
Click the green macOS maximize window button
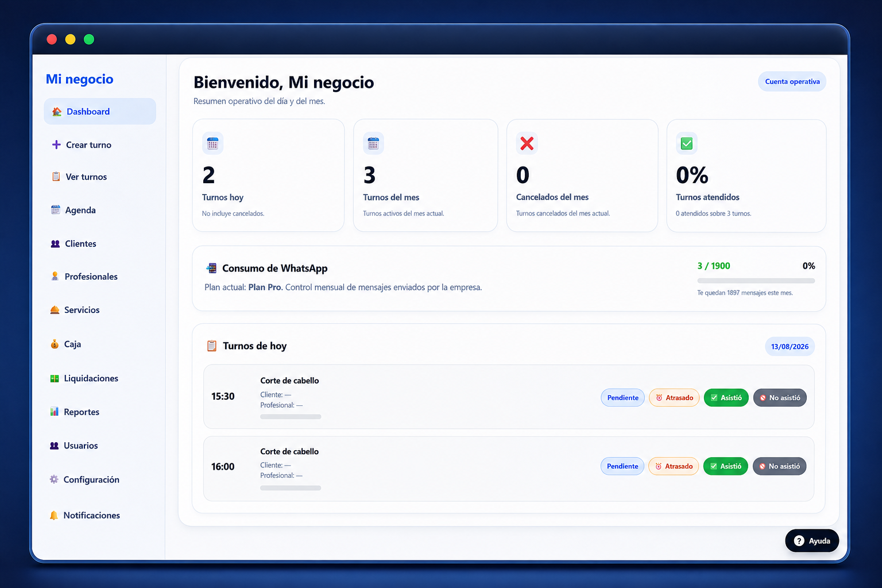[89, 39]
